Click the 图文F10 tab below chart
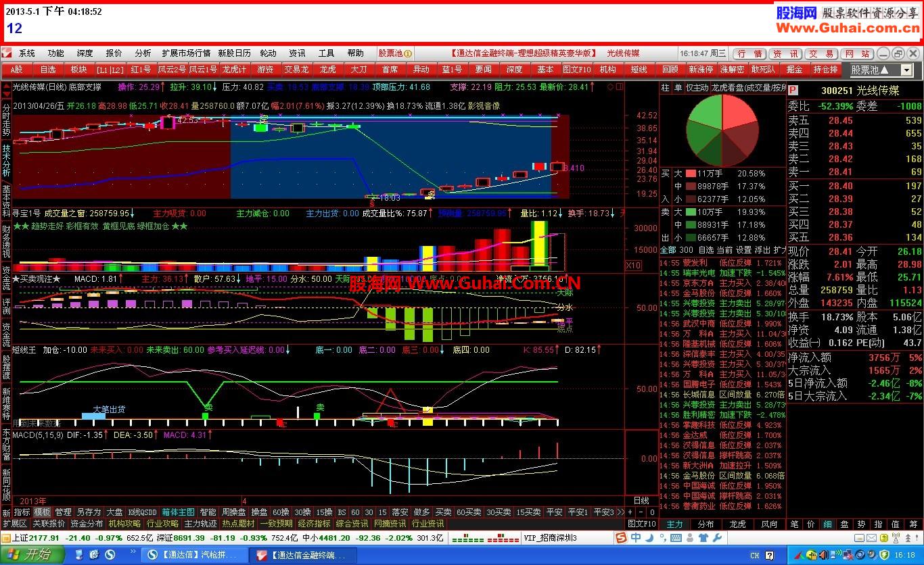The height and width of the screenshot is (565, 924). click(641, 524)
